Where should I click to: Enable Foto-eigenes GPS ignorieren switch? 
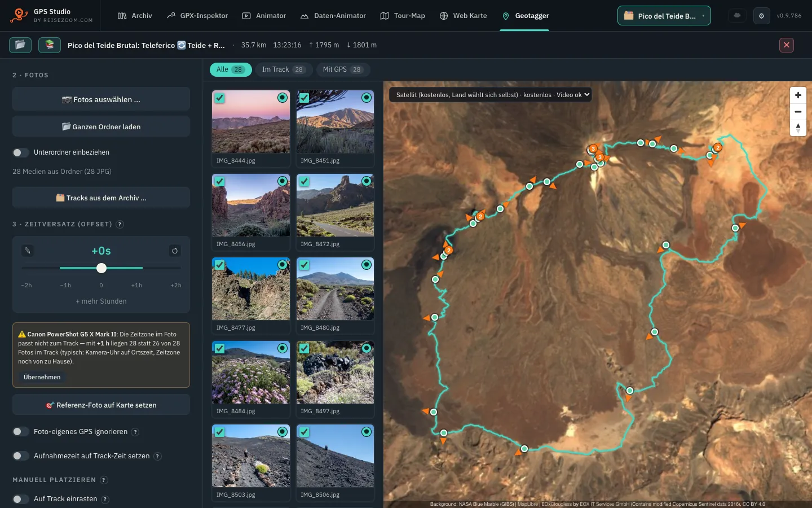(x=20, y=432)
